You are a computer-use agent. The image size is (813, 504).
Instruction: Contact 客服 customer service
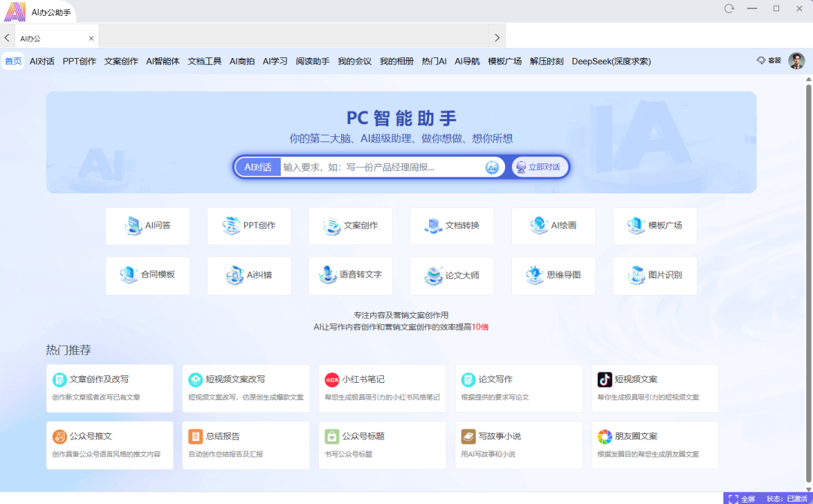pos(769,61)
